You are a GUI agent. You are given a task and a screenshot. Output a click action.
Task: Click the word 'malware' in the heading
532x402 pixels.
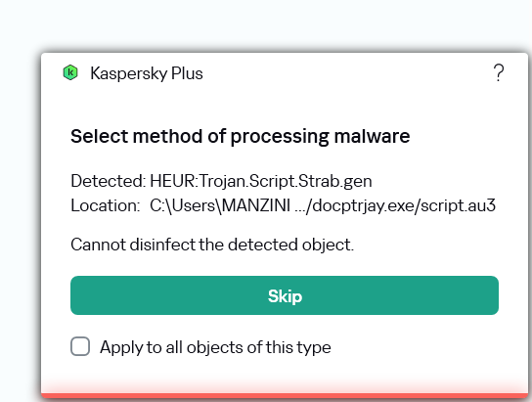[x=373, y=136]
